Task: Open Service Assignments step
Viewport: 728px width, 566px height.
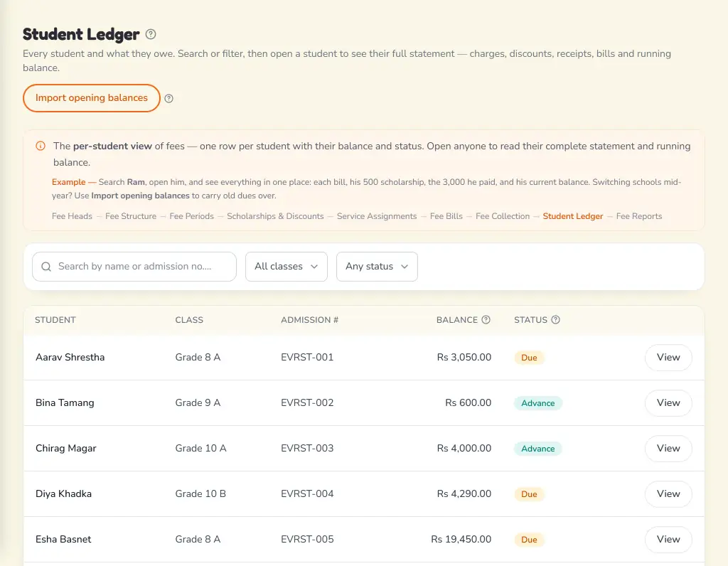Action: coord(377,216)
